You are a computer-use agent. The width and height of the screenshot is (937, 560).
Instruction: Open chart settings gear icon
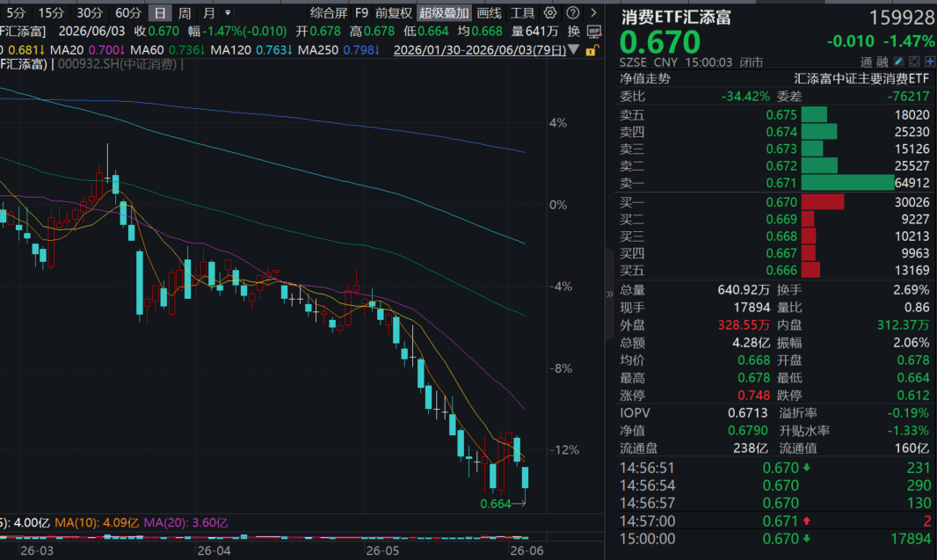[550, 12]
